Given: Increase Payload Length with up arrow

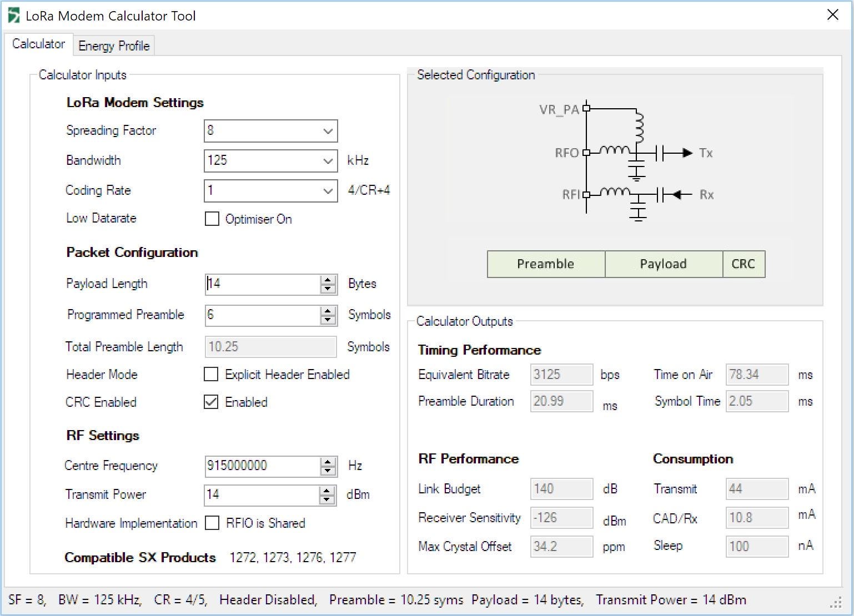Looking at the screenshot, I should (328, 280).
